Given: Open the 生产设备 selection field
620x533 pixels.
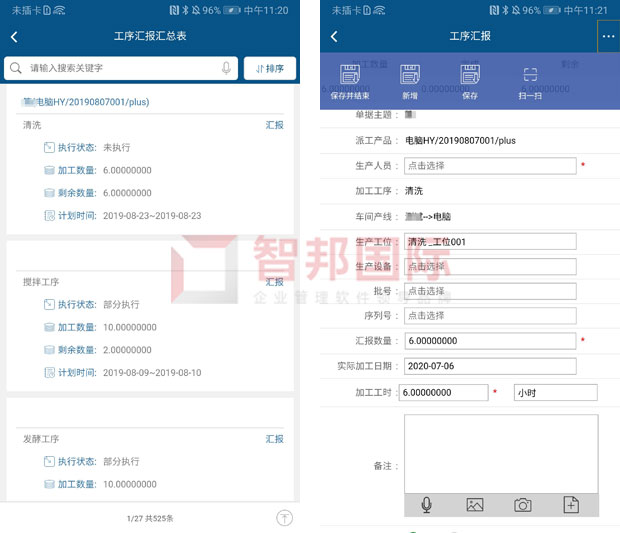Looking at the screenshot, I should [x=489, y=267].
